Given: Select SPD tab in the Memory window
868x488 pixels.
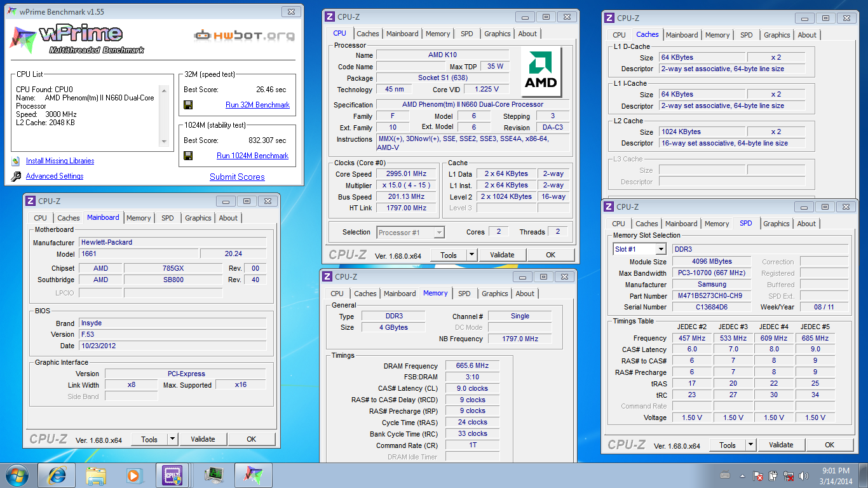Looking at the screenshot, I should [465, 294].
